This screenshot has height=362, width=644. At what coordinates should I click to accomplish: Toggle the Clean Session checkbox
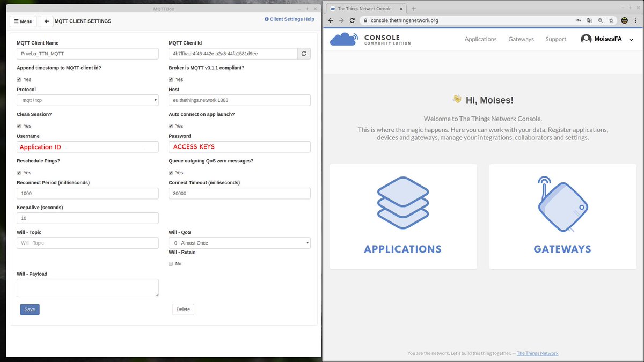(x=19, y=126)
